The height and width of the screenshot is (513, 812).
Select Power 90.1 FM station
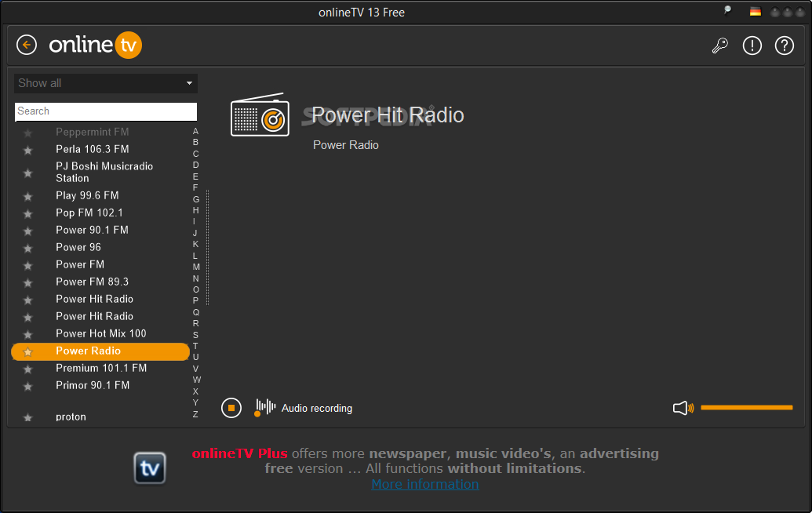point(92,230)
